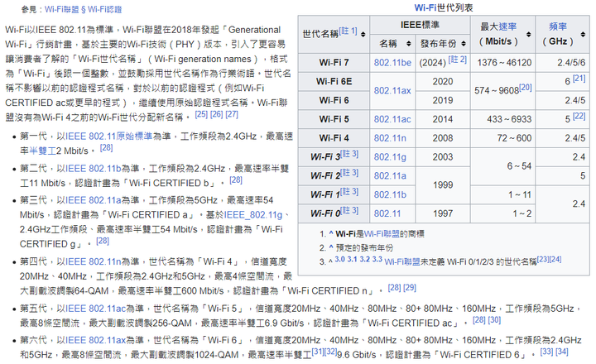Jump to note 註 2 beside (2024)

457,60
